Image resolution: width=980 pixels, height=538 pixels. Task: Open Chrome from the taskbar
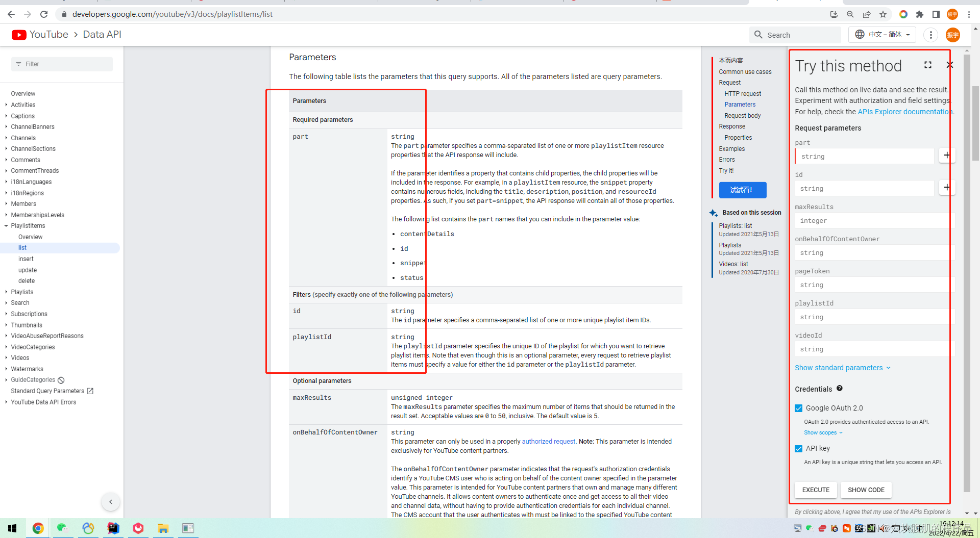(x=38, y=528)
